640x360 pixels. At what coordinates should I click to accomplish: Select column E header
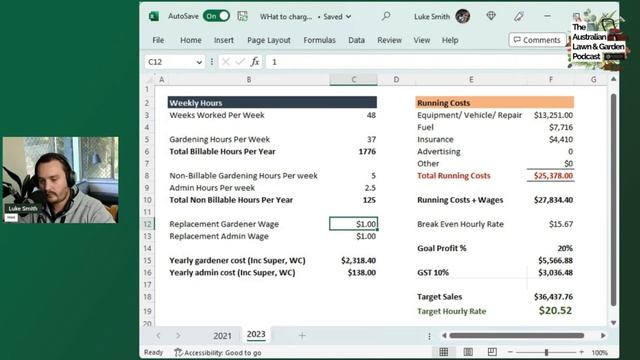(x=471, y=80)
